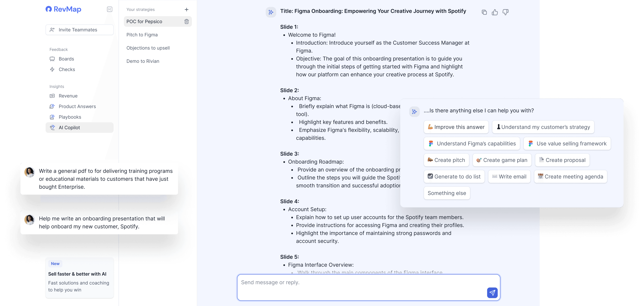Image resolution: width=644 pixels, height=306 pixels.
Task: Add a new strategy with plus icon
Action: [x=186, y=10]
